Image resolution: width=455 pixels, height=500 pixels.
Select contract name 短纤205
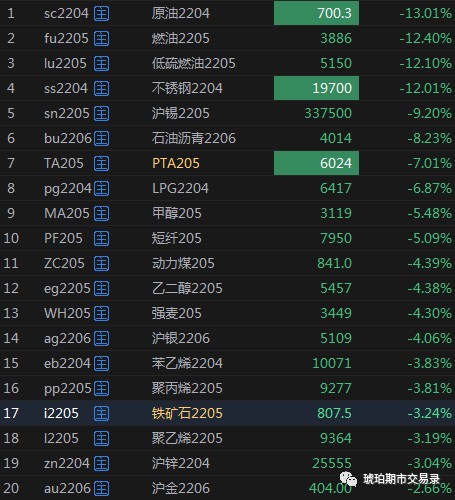(x=177, y=238)
